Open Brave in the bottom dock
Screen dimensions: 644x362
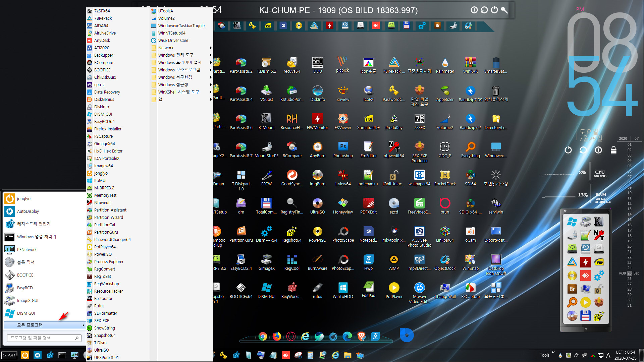361,336
